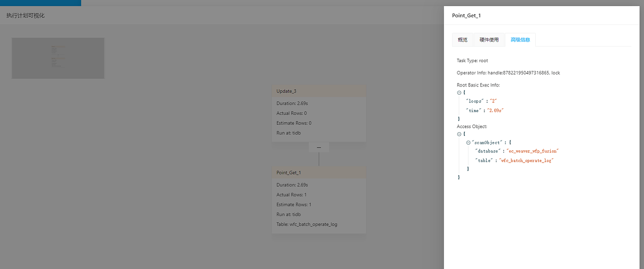Click the execution plan minimap thumbnail
Screen dimensions: 644x269
[x=58, y=58]
